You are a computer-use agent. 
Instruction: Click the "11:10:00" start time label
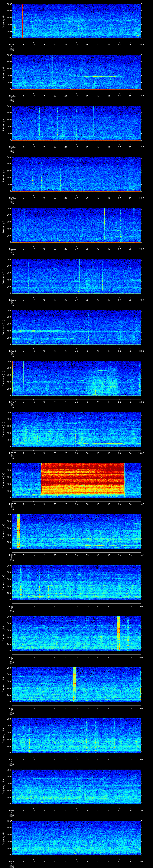tap(12, 504)
